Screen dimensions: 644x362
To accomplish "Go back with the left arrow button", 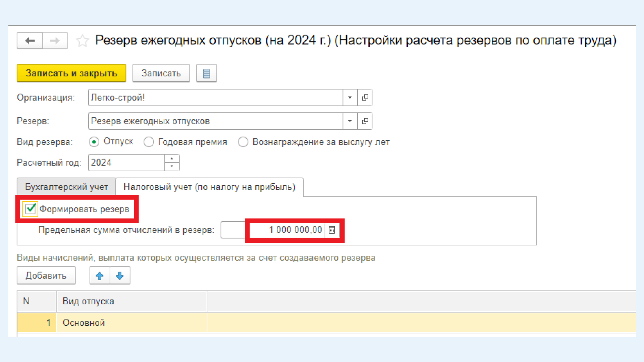I will (x=30, y=41).
